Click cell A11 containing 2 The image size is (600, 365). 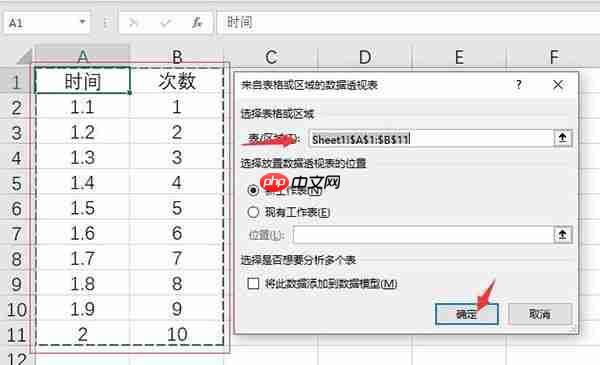83,334
